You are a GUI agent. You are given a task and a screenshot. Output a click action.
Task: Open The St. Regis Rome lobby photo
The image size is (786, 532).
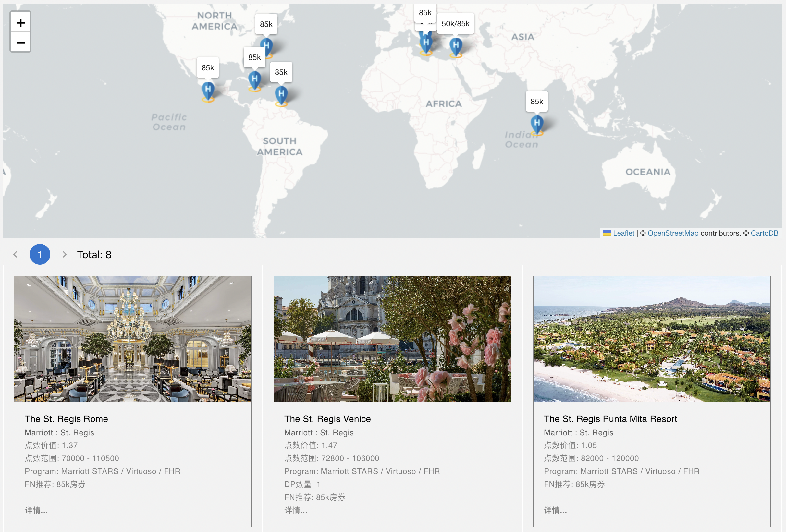click(133, 339)
